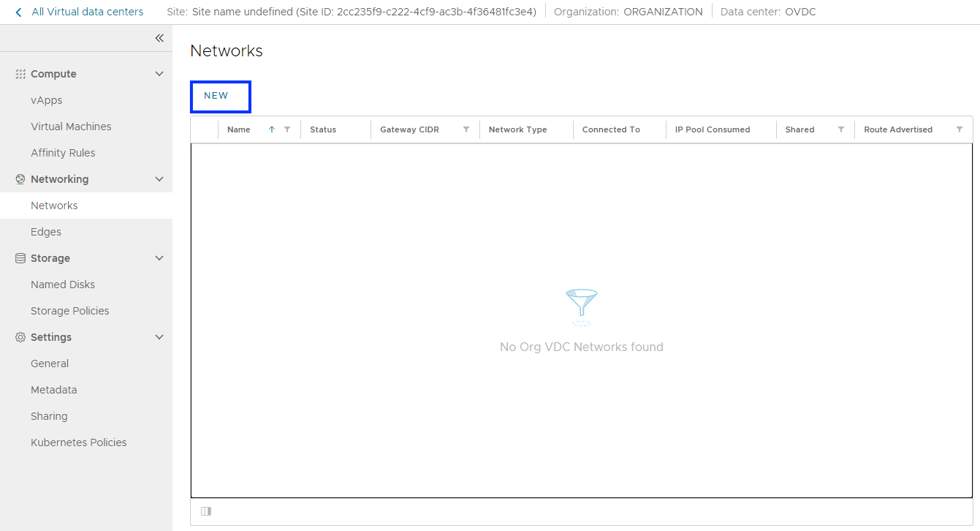
Task: Toggle Name column sort arrow
Action: pyautogui.click(x=272, y=129)
